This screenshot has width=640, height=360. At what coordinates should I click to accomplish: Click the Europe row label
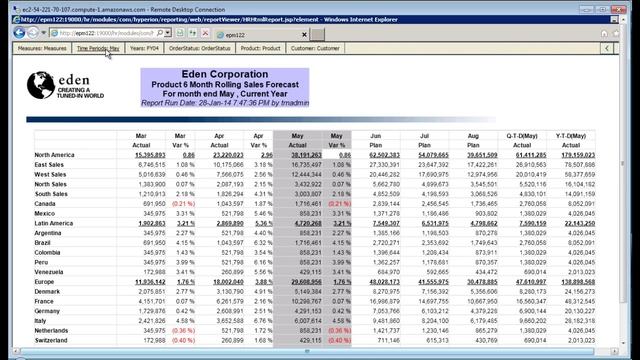click(44, 282)
